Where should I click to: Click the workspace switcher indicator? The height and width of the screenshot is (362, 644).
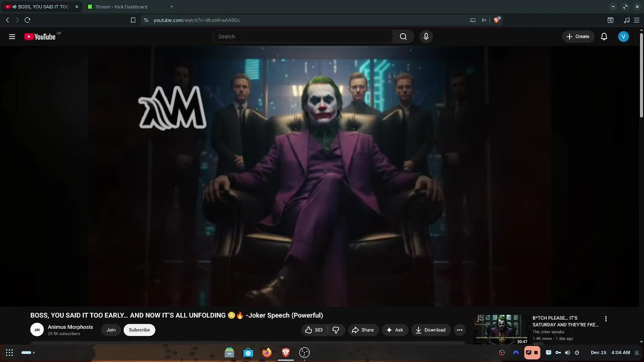coord(28,352)
